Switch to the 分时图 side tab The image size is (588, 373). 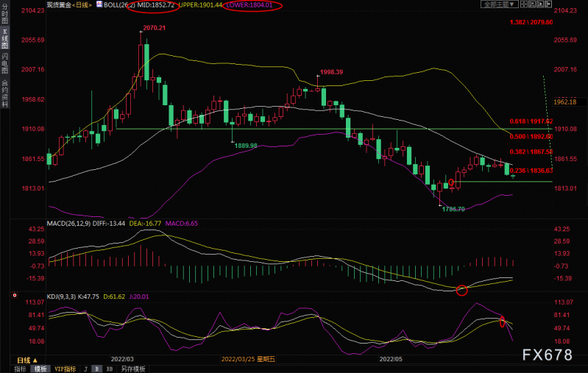tap(4, 13)
